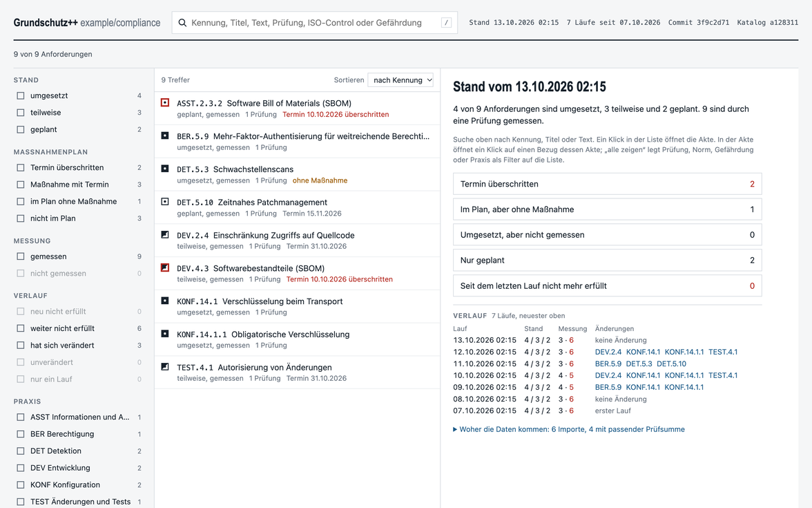The image size is (812, 508).
Task: Open KONF.14.1.1 Obligatorische Verschlüsselung entry
Action: pos(297,339)
